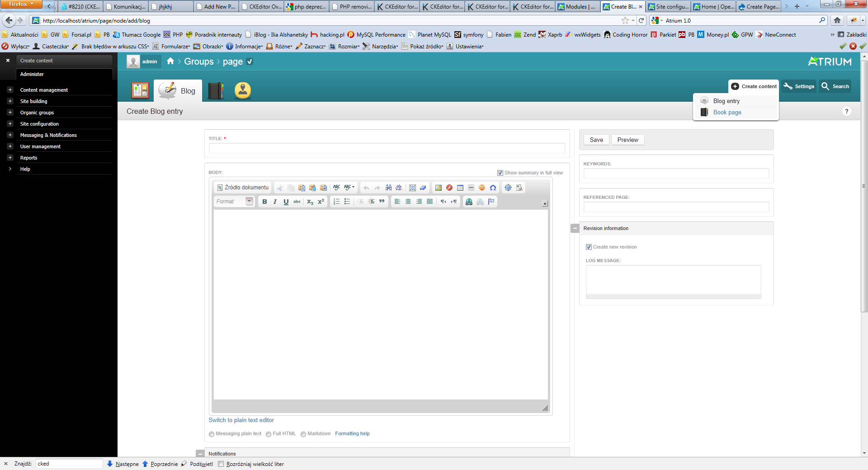Screen dimensions: 868x470
Task: Open the Format dropdown in the editor
Action: pyautogui.click(x=234, y=202)
